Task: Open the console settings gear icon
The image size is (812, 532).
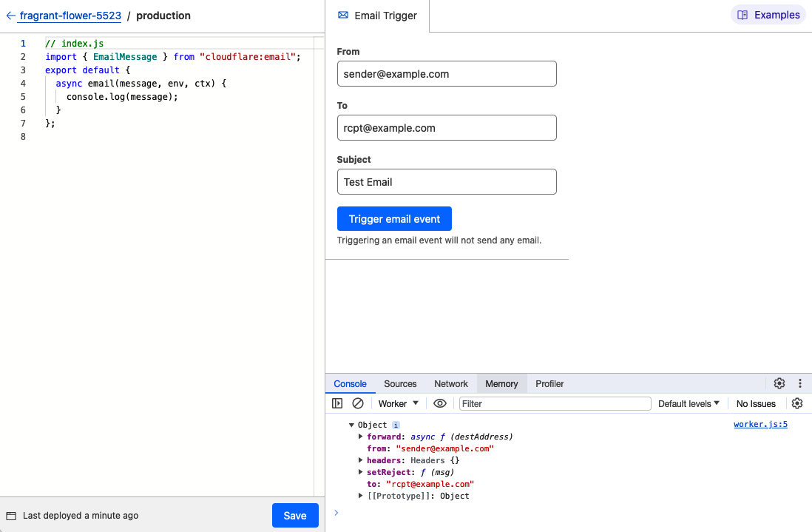Action: 797,403
